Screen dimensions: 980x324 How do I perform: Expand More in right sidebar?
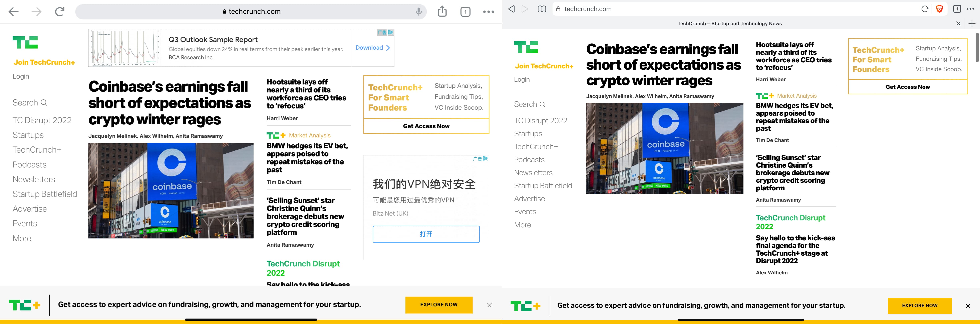[x=522, y=225]
